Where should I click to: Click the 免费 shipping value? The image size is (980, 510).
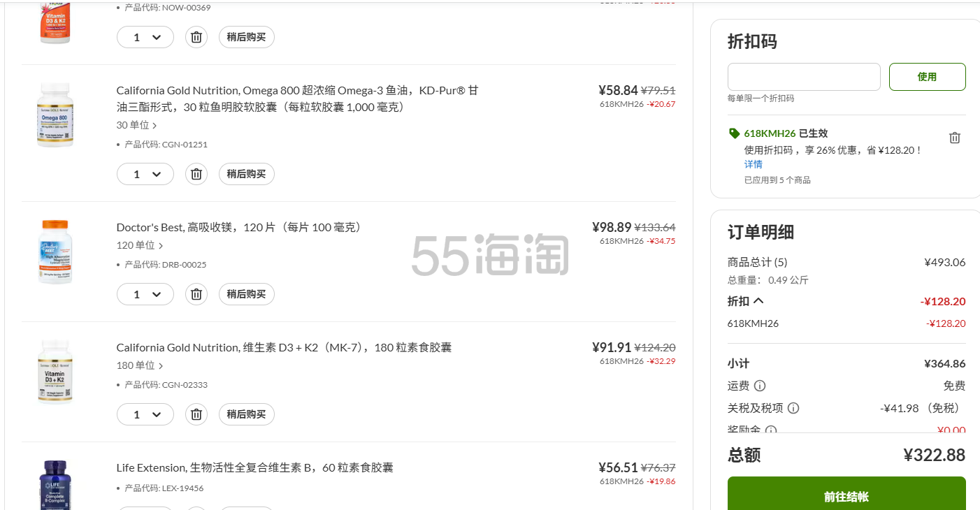pos(954,386)
